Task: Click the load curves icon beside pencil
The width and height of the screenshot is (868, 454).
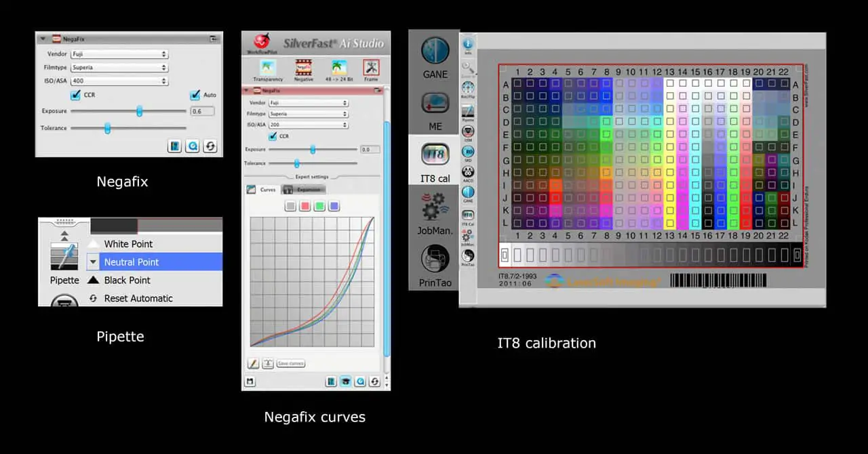Action: [268, 363]
